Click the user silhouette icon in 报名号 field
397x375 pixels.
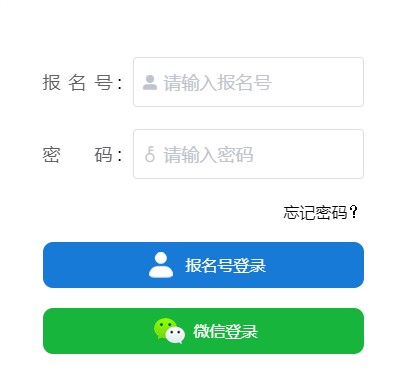150,82
